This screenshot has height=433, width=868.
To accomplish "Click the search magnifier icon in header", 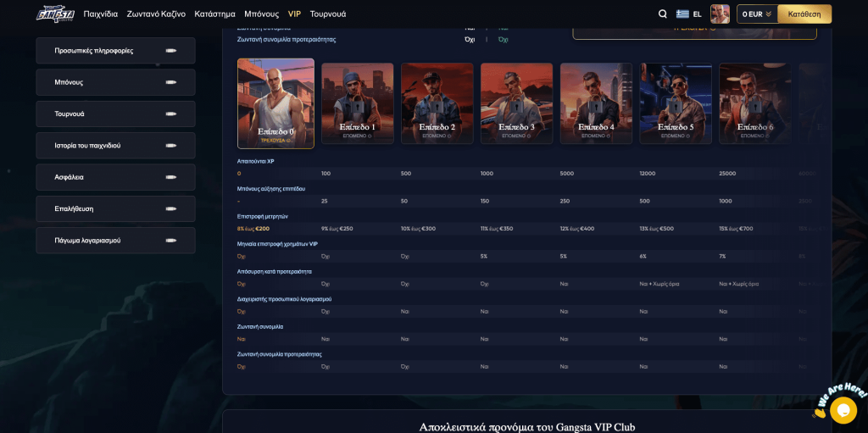I will click(663, 14).
